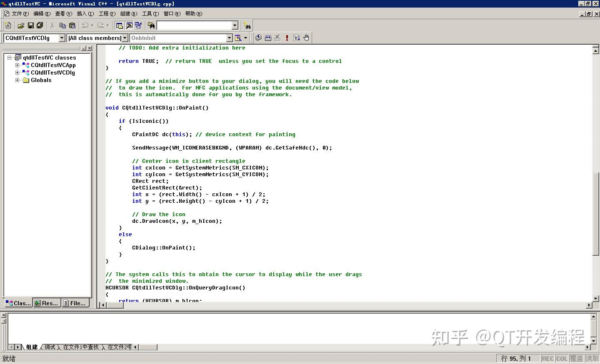
Task: Switch to the File... workspace tab
Action: pyautogui.click(x=75, y=303)
